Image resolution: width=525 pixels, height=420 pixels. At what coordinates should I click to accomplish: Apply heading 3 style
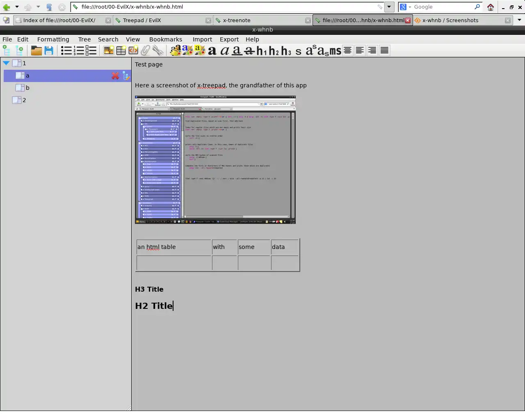click(x=286, y=51)
